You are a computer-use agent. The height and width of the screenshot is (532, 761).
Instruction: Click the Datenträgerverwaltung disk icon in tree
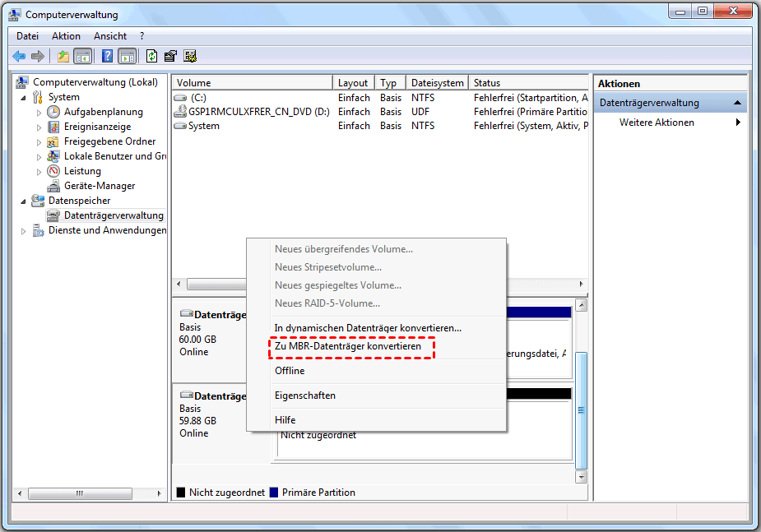tap(53, 215)
